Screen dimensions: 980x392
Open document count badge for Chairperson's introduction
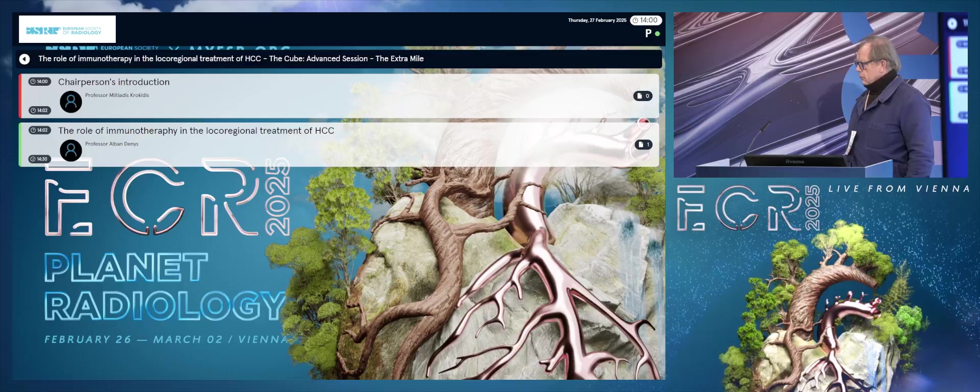pos(643,96)
